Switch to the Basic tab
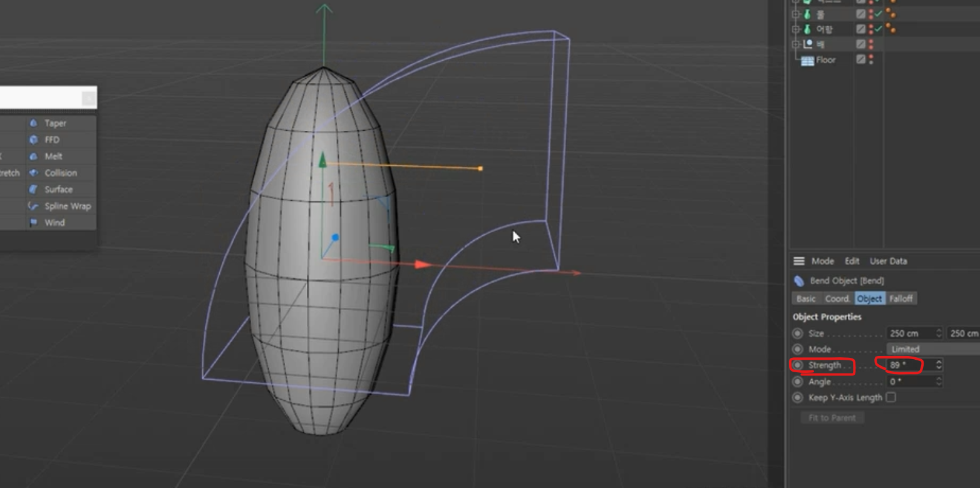The height and width of the screenshot is (488, 980). pyautogui.click(x=806, y=298)
